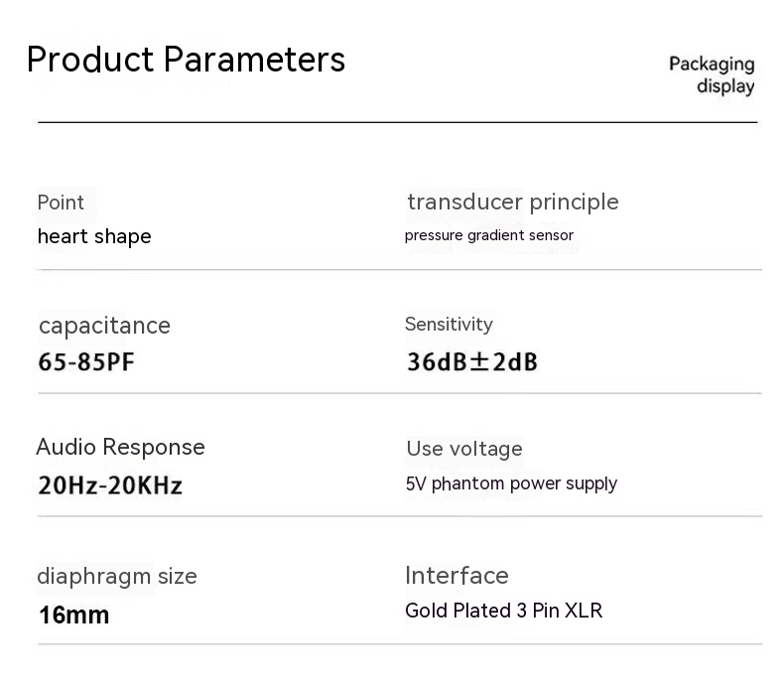Click the 65-85PF capacitance value

click(x=86, y=361)
